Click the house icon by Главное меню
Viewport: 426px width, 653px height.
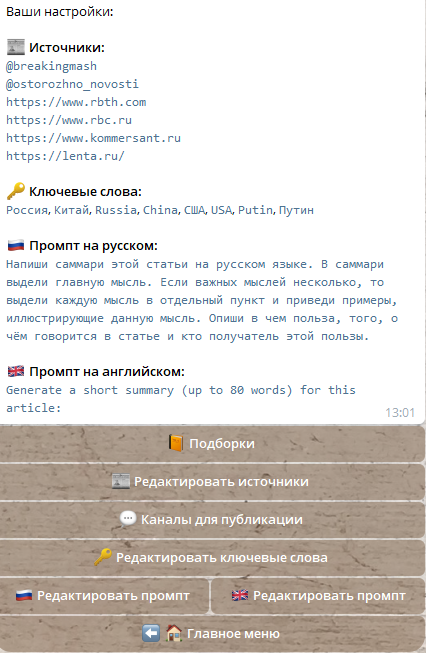pos(174,634)
